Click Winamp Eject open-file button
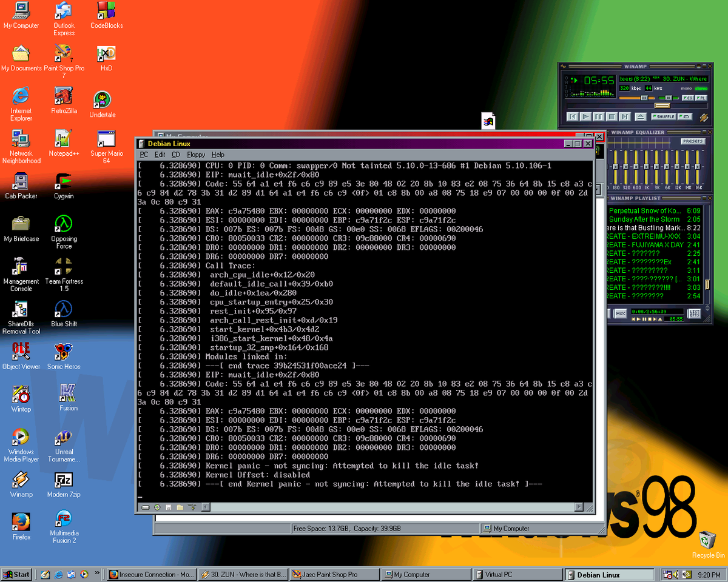Screen dimensions: 728x582 coord(641,116)
